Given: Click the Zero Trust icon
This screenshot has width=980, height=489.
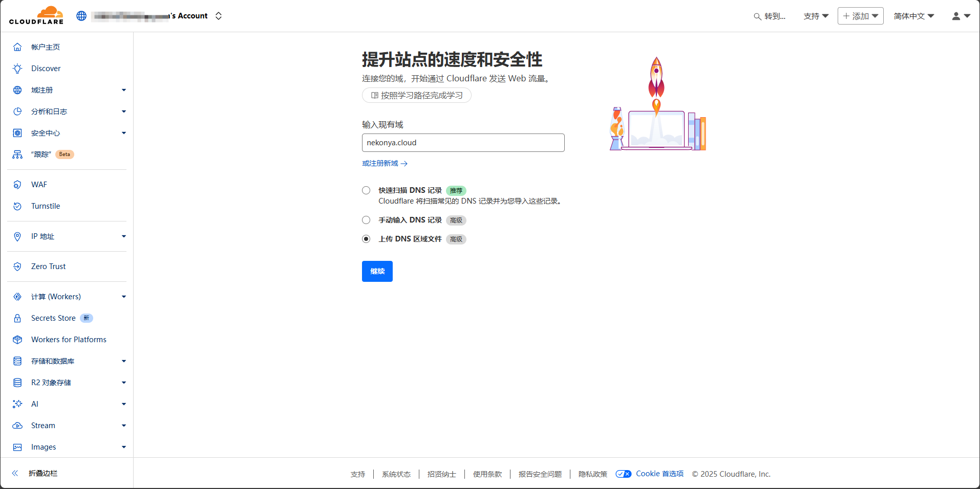Looking at the screenshot, I should tap(17, 266).
